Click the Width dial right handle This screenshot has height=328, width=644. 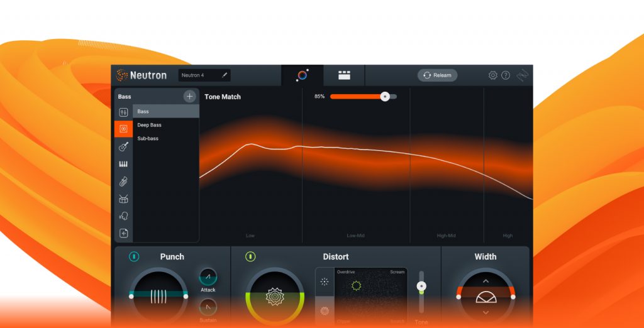click(x=513, y=297)
